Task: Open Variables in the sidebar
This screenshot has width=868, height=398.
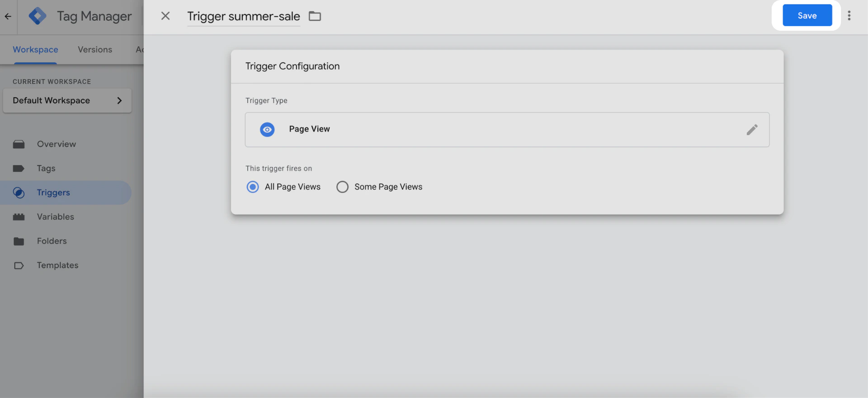Action: pyautogui.click(x=66, y=217)
